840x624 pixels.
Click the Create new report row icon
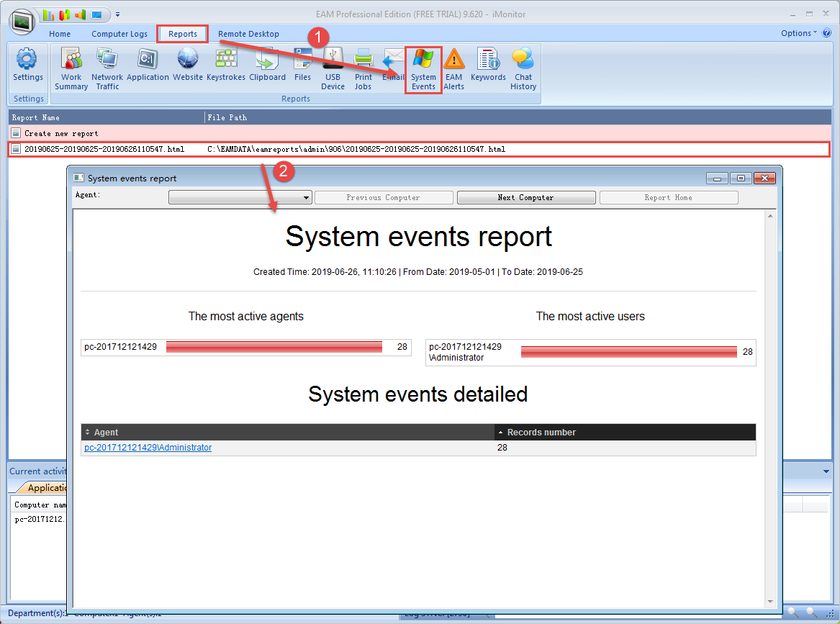click(16, 133)
